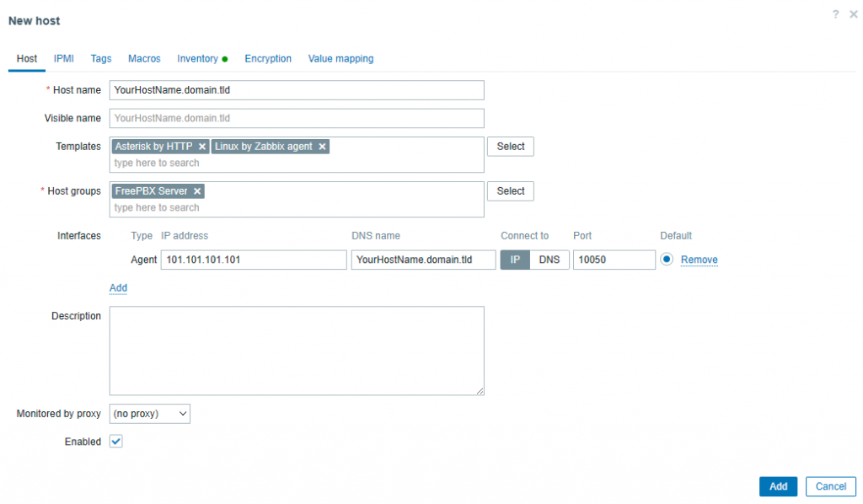Open the Monitored by proxy dropdown
This screenshot has width=863, height=504.
[150, 414]
